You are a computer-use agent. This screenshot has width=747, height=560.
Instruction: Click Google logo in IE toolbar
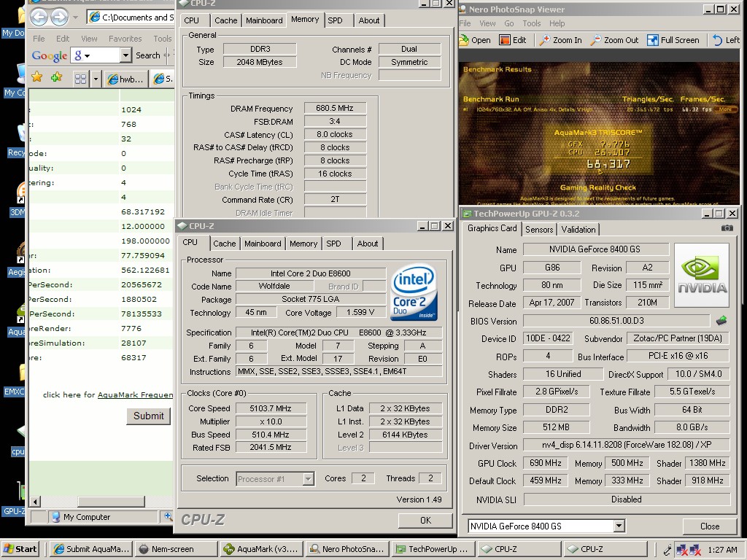point(50,55)
